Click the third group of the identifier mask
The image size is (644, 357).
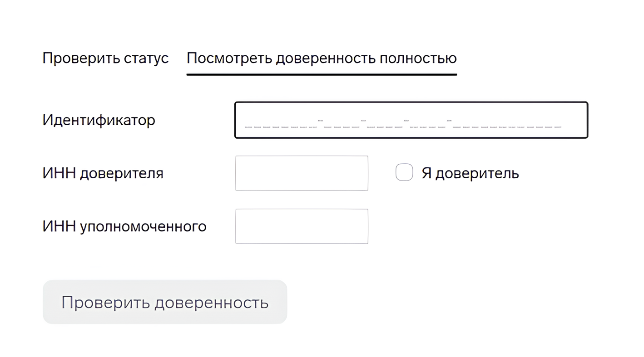click(385, 126)
